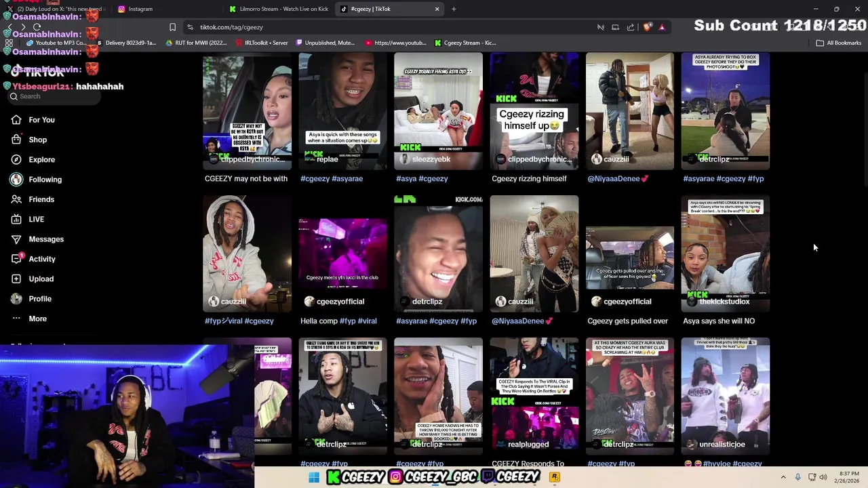Open Delivery 8023d9 bookmark

126,43
